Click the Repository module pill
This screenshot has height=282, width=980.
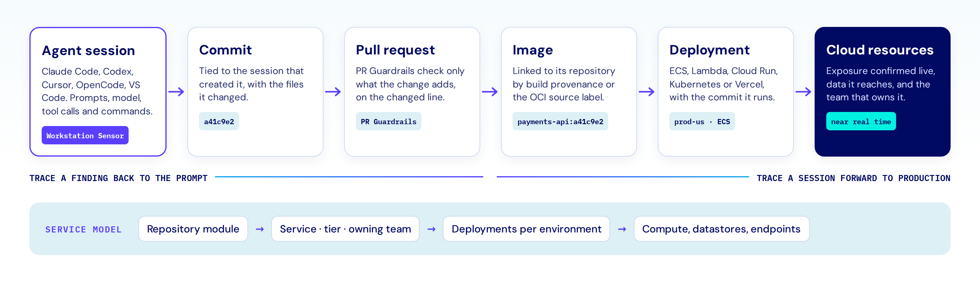click(193, 229)
